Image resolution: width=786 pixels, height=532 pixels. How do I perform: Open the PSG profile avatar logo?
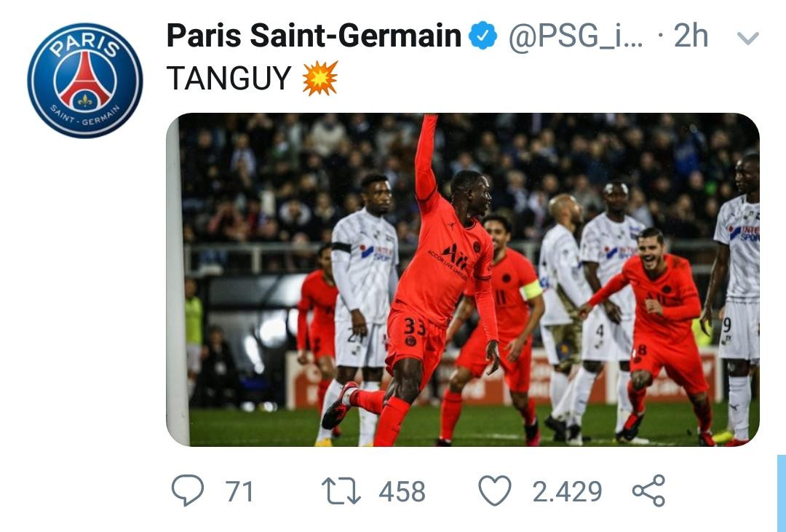(85, 80)
